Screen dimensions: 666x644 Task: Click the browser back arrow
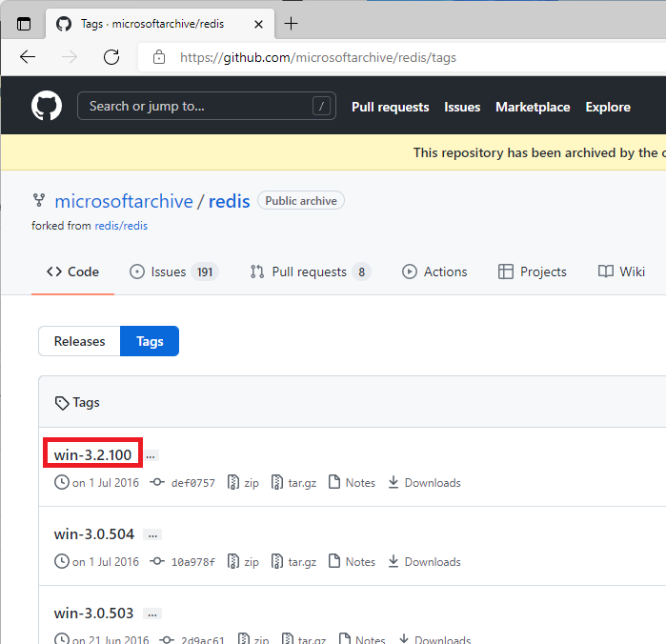28,57
